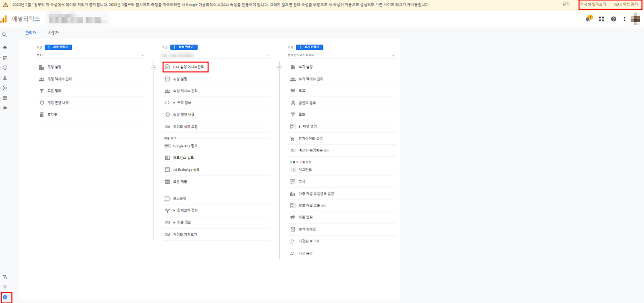Click the 계정 만들기 button
The image size is (644, 303).
[58, 47]
